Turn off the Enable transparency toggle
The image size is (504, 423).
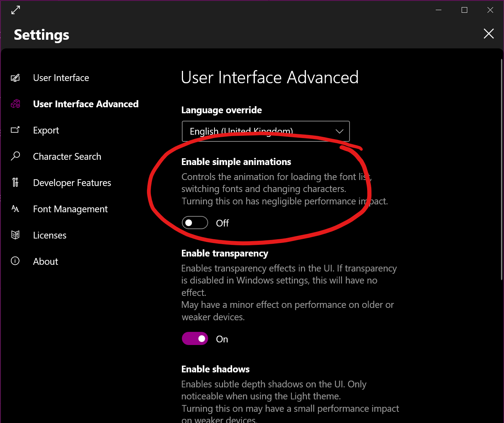click(195, 339)
